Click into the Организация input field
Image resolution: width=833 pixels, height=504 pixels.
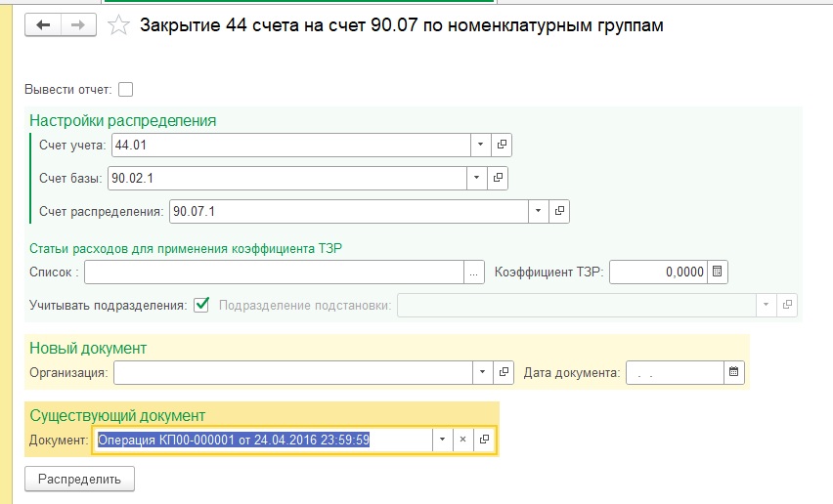pos(293,372)
